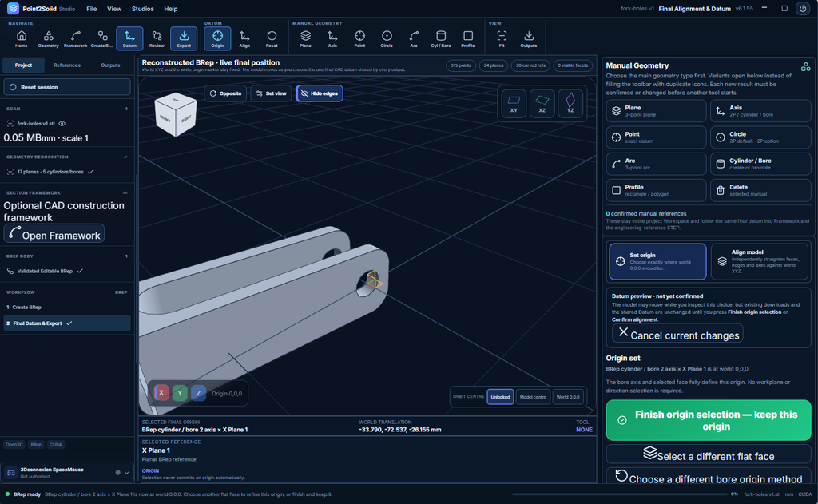Pick the Axis tool in the toolbar
This screenshot has height=504, width=818.
[332, 38]
